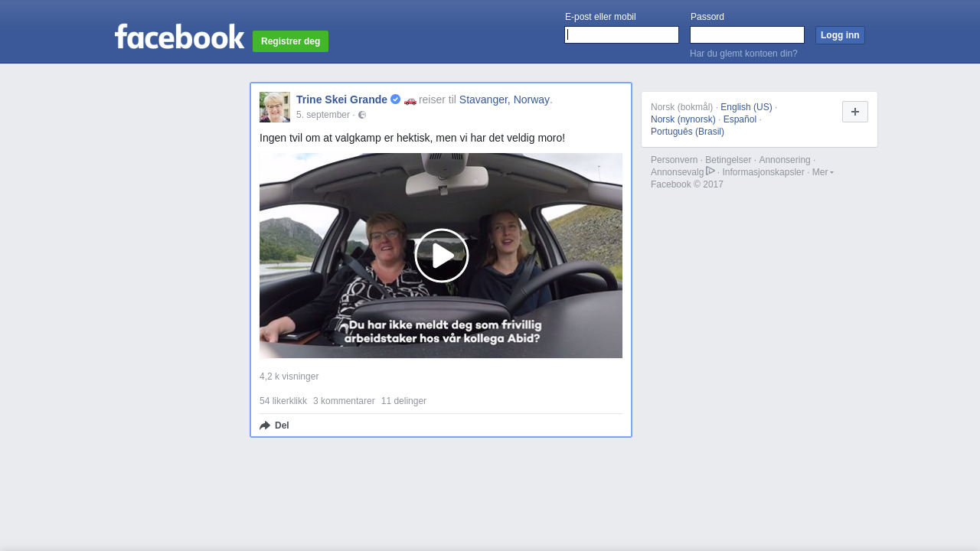
Task: Focus the E-post eller mobil field
Action: 622,35
